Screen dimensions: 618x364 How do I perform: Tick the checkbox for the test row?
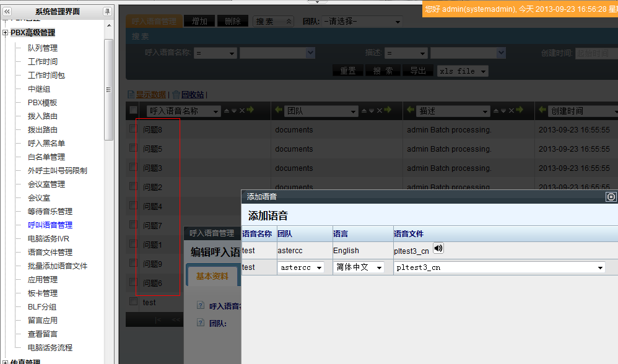pyautogui.click(x=133, y=301)
